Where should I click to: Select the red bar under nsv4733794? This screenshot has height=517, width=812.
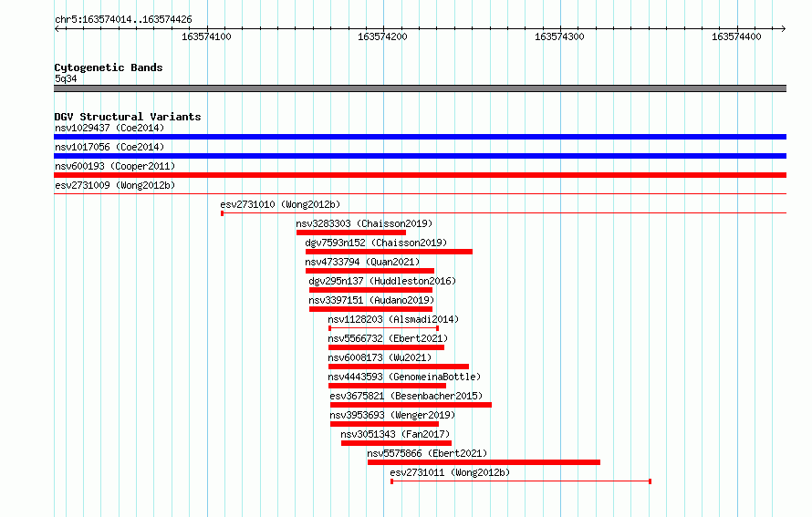pos(370,271)
